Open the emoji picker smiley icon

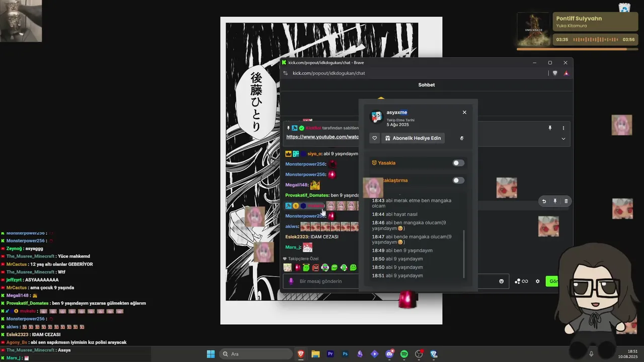coord(501,281)
